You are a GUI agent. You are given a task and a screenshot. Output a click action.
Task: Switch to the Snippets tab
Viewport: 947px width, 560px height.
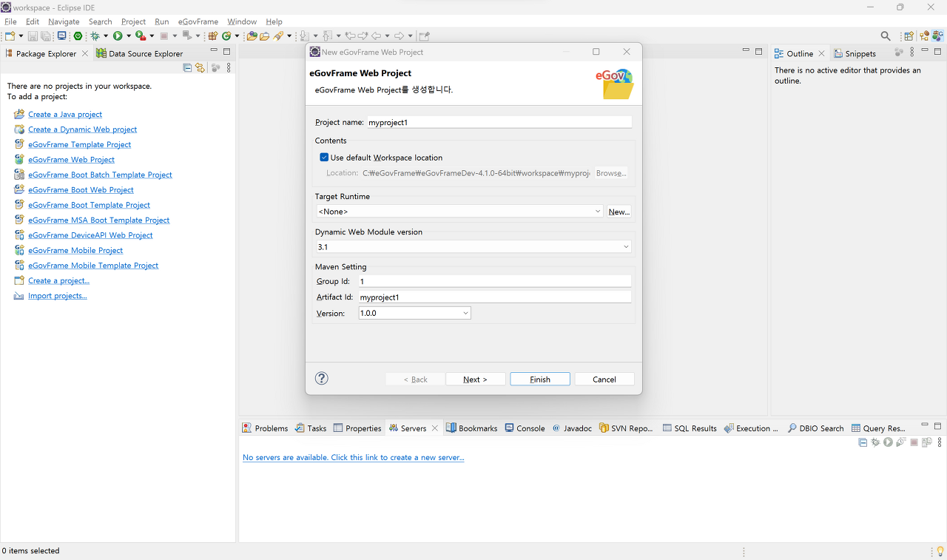click(x=855, y=53)
